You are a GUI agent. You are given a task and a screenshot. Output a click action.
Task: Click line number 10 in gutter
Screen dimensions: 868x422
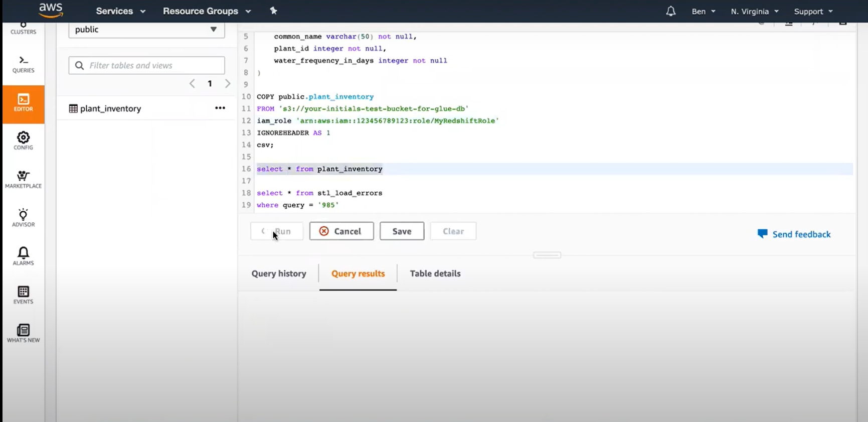click(246, 96)
